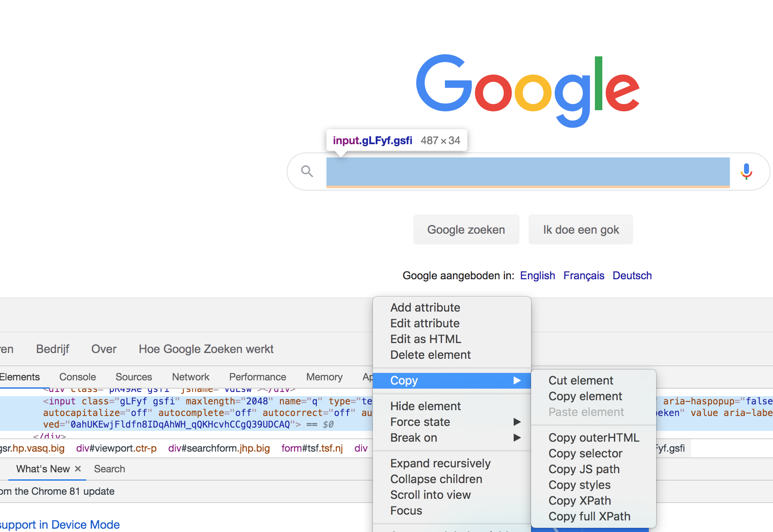Click the Google search input field

click(x=528, y=172)
